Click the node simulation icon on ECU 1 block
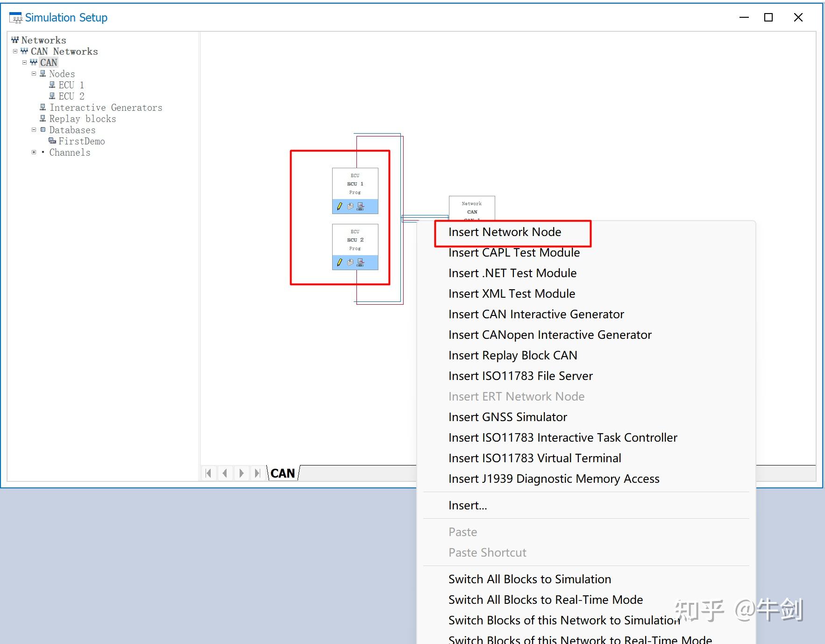The image size is (825, 644). (x=360, y=206)
